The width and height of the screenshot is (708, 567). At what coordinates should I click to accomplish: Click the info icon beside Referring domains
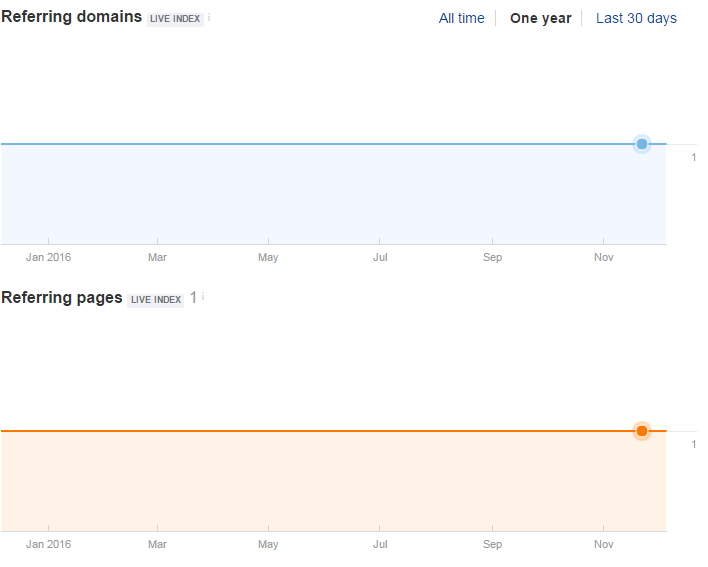[210, 18]
